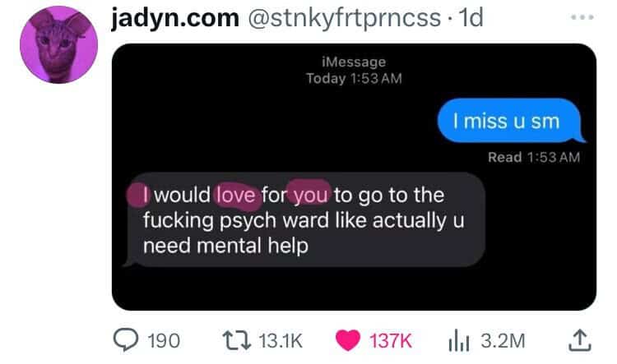Open the @stnkyfrtprncss handle link
This screenshot has height=364, width=617.
[345, 18]
